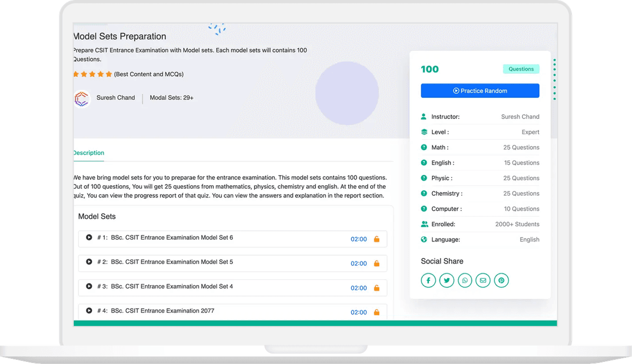Click the five-star rating
This screenshot has width=632, height=364.
click(92, 75)
